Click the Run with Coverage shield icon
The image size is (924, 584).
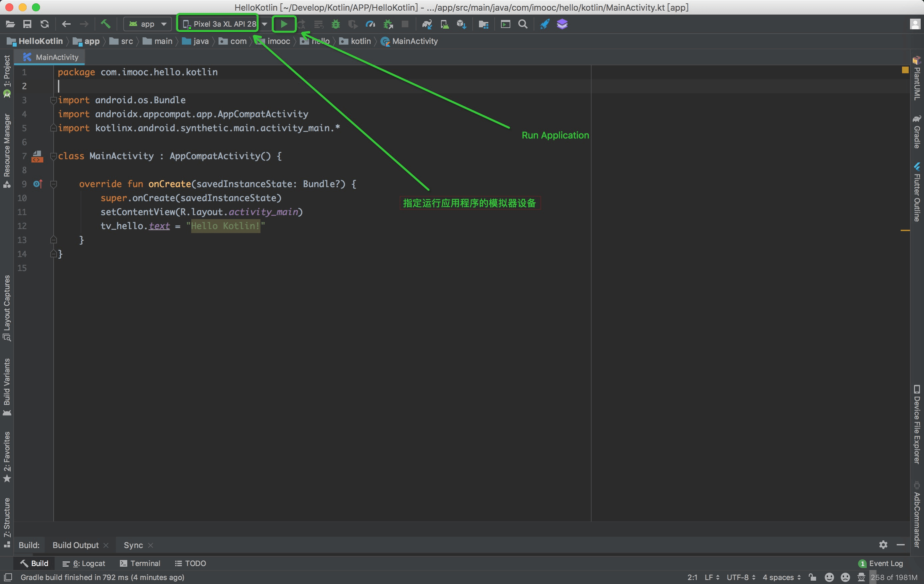(x=353, y=24)
